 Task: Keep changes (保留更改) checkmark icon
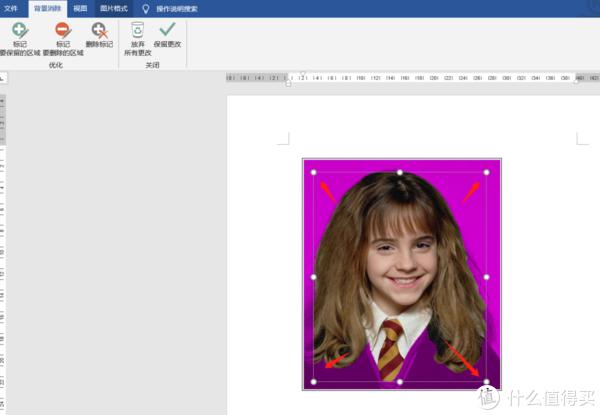(167, 29)
